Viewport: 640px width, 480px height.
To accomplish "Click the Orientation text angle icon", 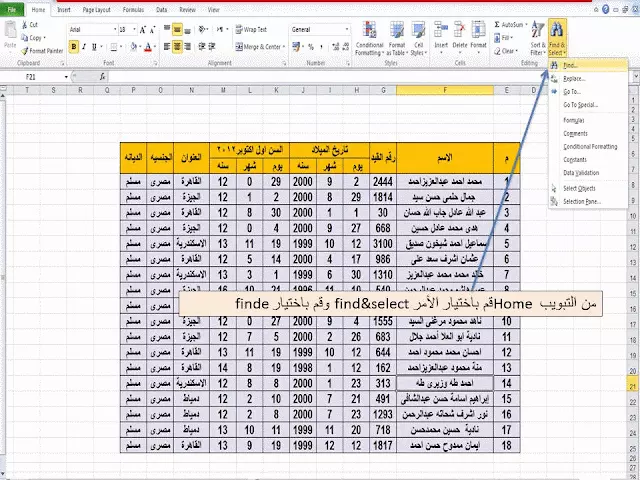I will coord(202,29).
